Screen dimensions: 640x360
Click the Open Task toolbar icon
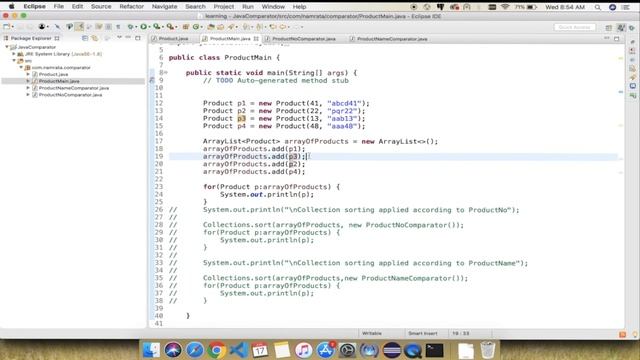[x=220, y=27]
